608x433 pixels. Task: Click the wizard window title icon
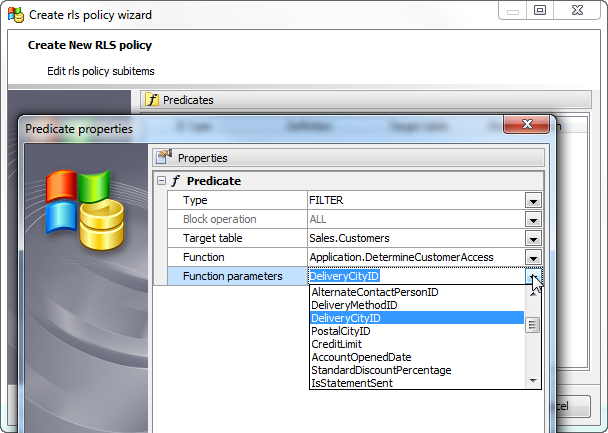point(15,15)
